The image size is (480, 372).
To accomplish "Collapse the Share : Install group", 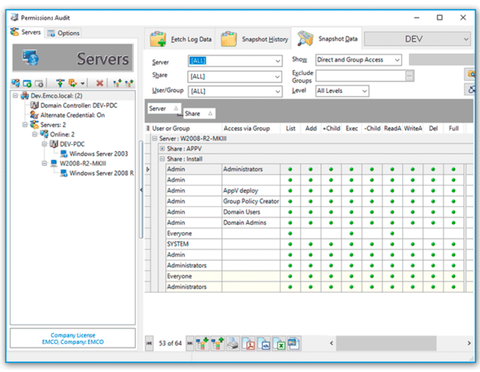I will coord(162,159).
